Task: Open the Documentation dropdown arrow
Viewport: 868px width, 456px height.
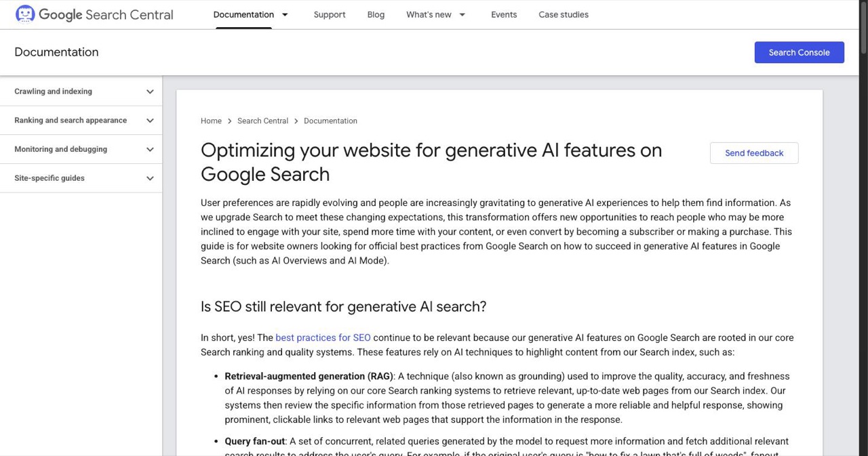Action: pos(285,14)
